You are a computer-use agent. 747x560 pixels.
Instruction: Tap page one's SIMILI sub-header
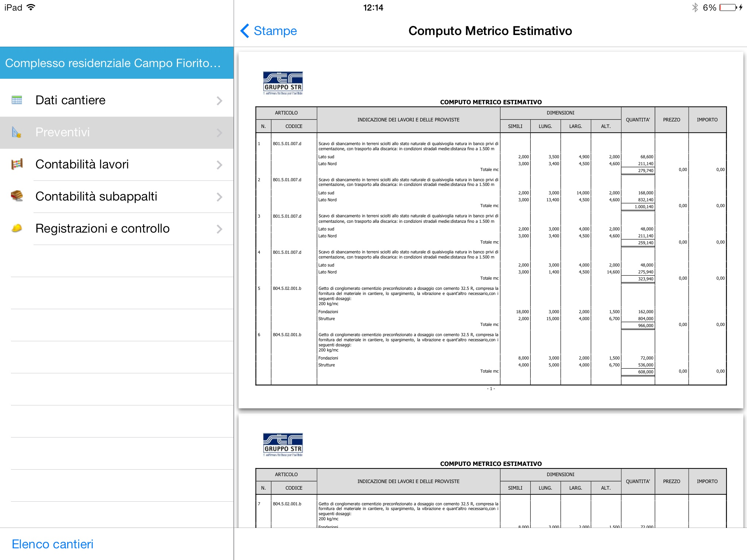click(515, 126)
